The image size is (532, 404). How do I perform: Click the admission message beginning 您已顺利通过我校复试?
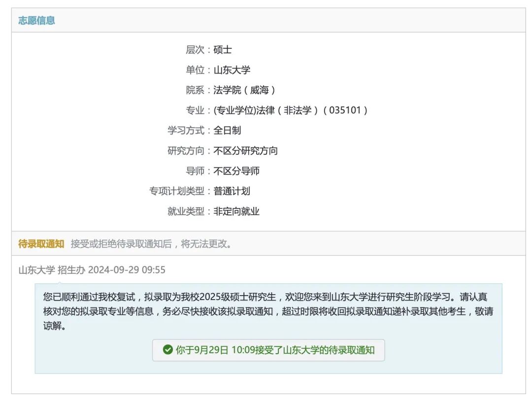[x=268, y=311]
